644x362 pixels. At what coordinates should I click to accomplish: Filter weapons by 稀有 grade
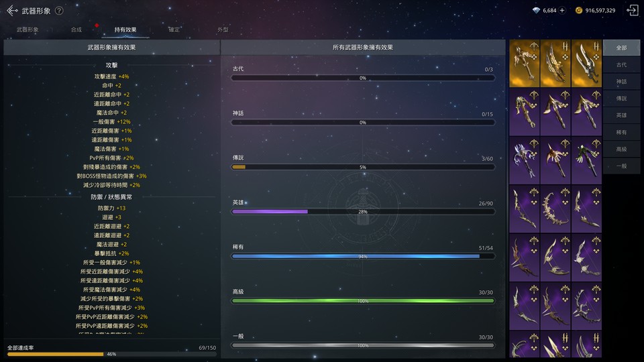tap(621, 132)
